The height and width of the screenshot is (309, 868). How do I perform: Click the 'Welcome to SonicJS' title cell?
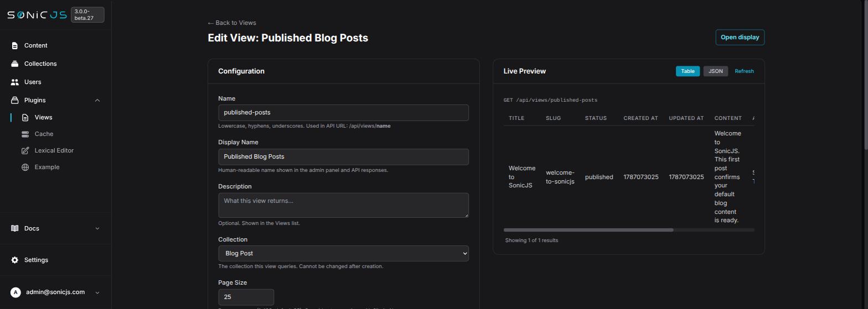tap(522, 177)
